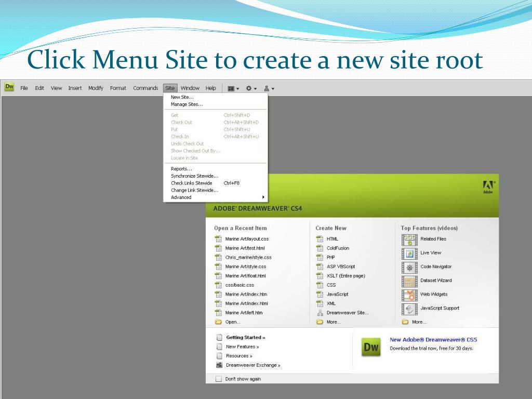Screen dimensions: 532x399
Task: Expand the Layout icon dropdown arrow
Action: coord(237,89)
